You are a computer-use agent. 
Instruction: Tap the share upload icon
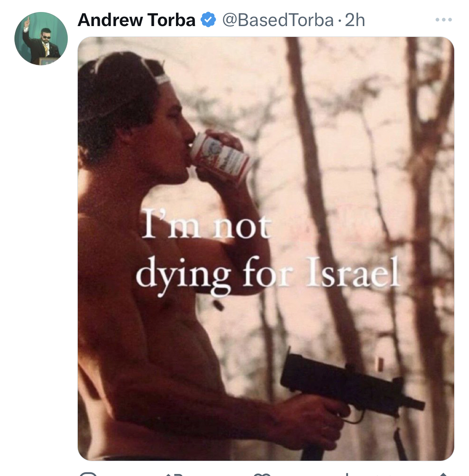(x=443, y=474)
